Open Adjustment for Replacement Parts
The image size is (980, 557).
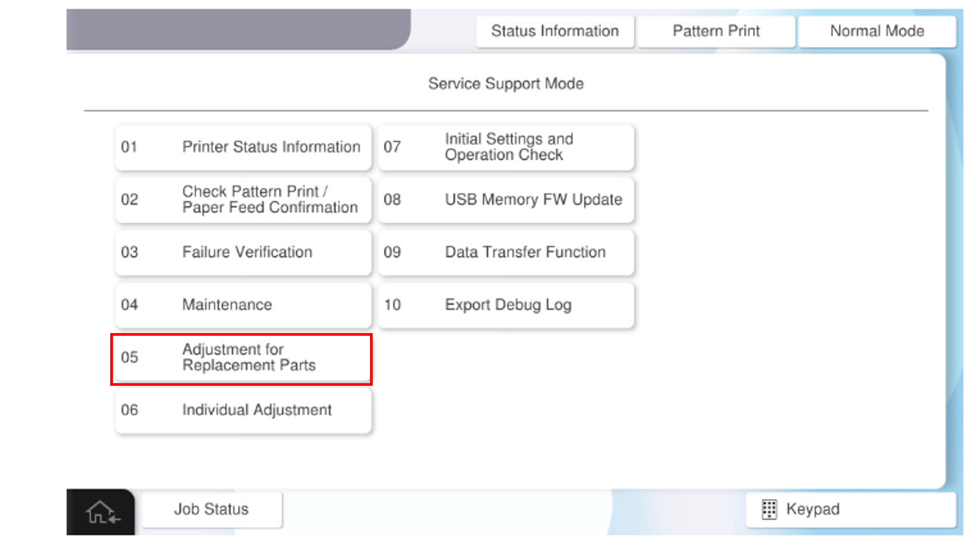pyautogui.click(x=243, y=358)
